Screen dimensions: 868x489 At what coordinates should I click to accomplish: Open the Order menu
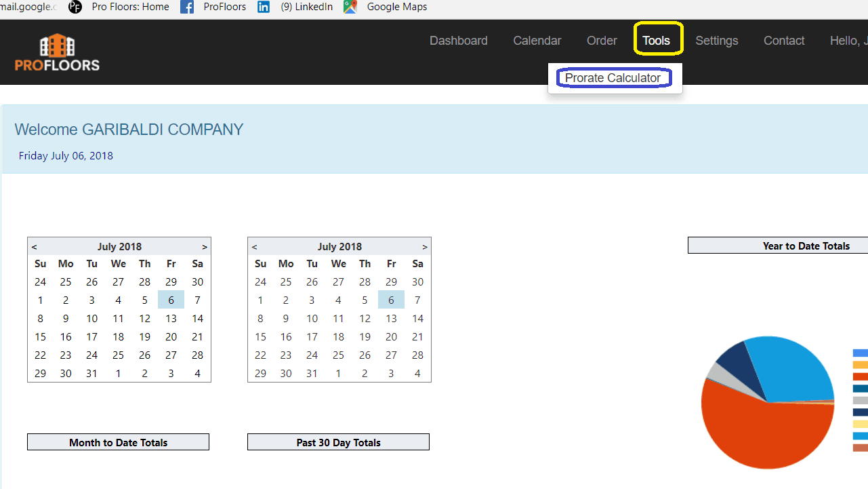tap(602, 41)
